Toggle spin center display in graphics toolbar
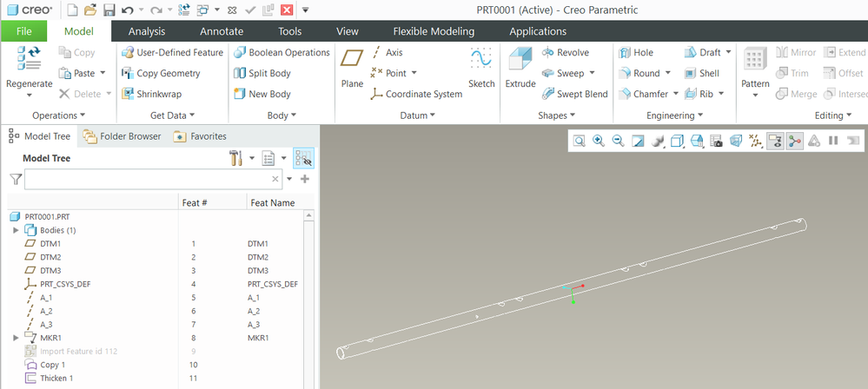868x389 pixels. [x=795, y=141]
